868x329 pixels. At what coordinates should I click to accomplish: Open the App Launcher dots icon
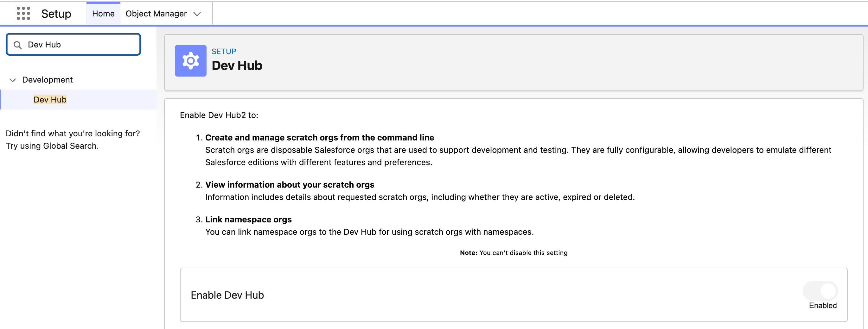23,14
